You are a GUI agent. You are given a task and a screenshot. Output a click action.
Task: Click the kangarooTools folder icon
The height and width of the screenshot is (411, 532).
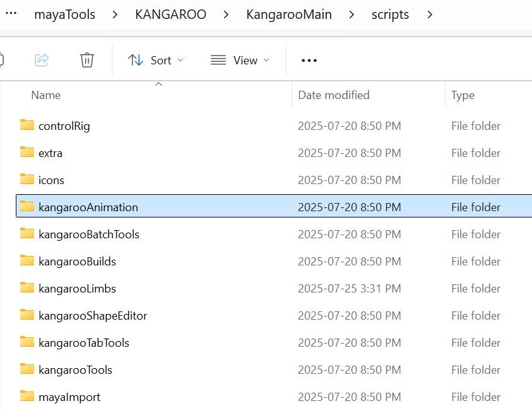click(27, 369)
